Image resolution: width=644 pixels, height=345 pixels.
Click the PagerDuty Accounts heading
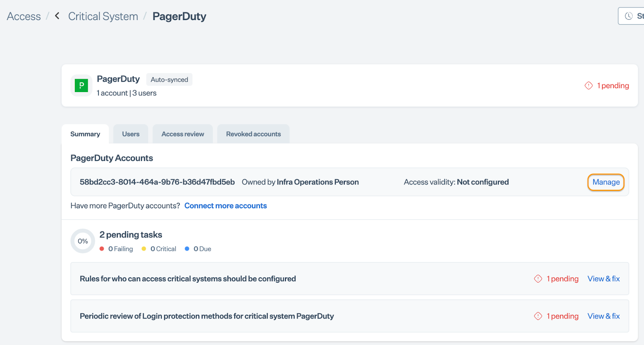pyautogui.click(x=112, y=158)
